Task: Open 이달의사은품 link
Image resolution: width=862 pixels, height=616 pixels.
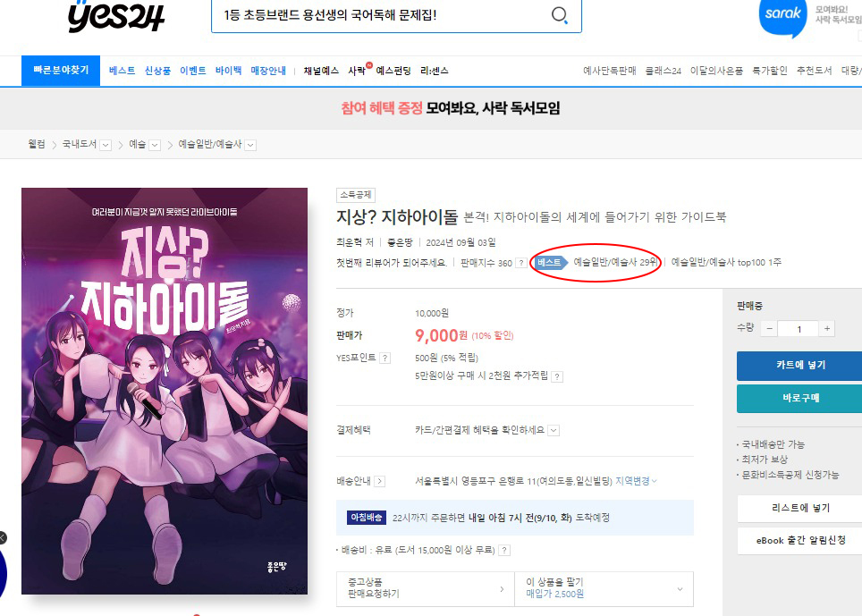Action: click(x=716, y=71)
